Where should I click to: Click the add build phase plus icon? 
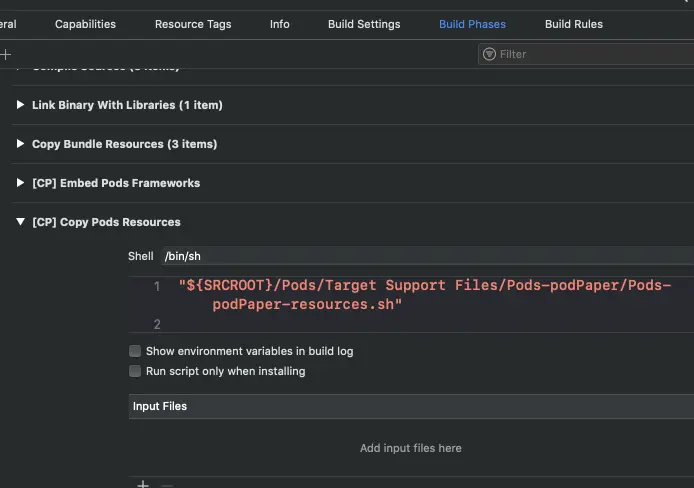point(5,54)
